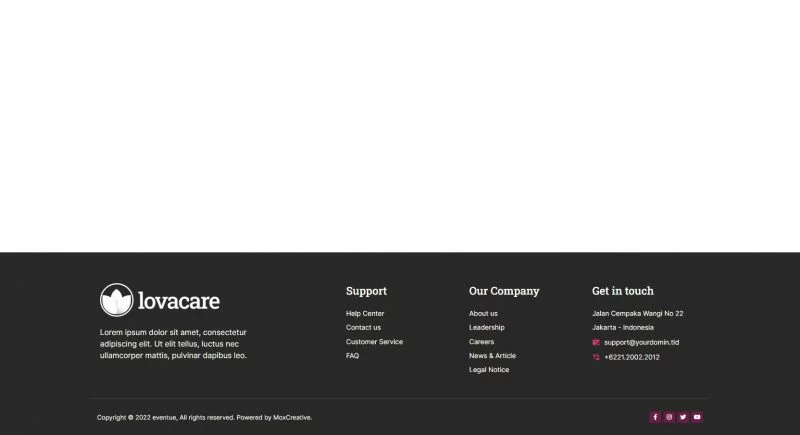The width and height of the screenshot is (800, 435).
Task: Open the YouTube social icon
Action: [697, 417]
